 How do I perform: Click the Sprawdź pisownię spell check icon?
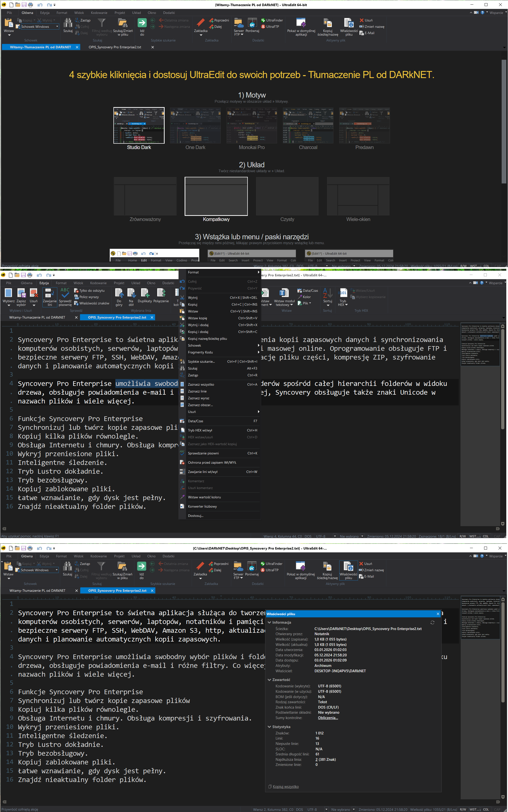[x=65, y=293]
